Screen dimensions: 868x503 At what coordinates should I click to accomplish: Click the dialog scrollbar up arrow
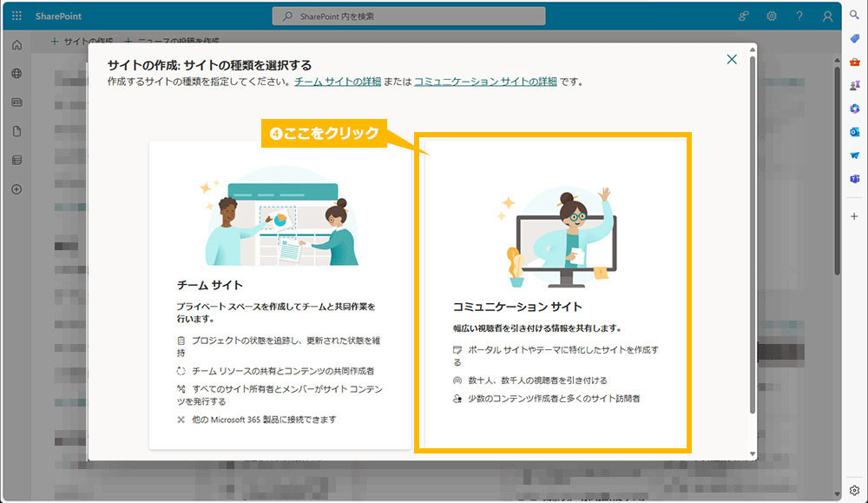coord(753,50)
